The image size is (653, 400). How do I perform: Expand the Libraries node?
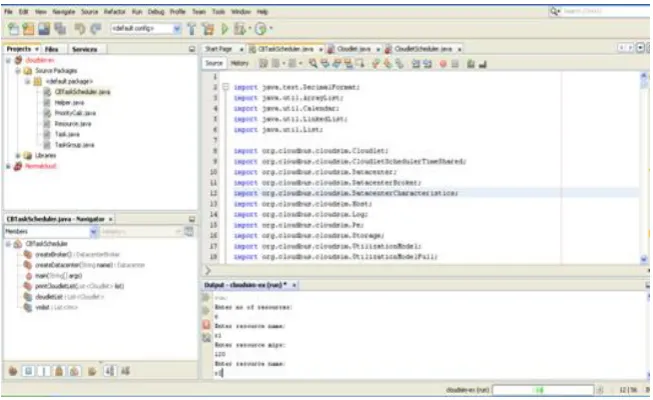coord(18,155)
